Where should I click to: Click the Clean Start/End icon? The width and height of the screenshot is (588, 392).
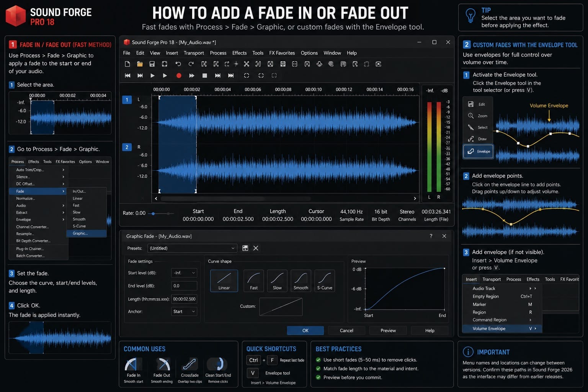point(218,364)
